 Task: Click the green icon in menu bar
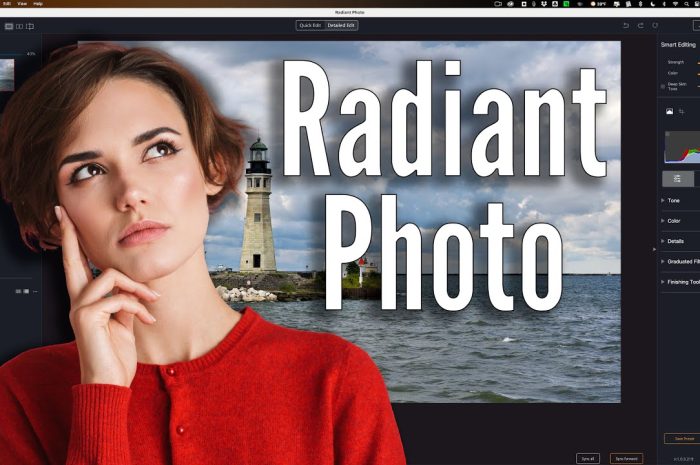pyautogui.click(x=566, y=4)
